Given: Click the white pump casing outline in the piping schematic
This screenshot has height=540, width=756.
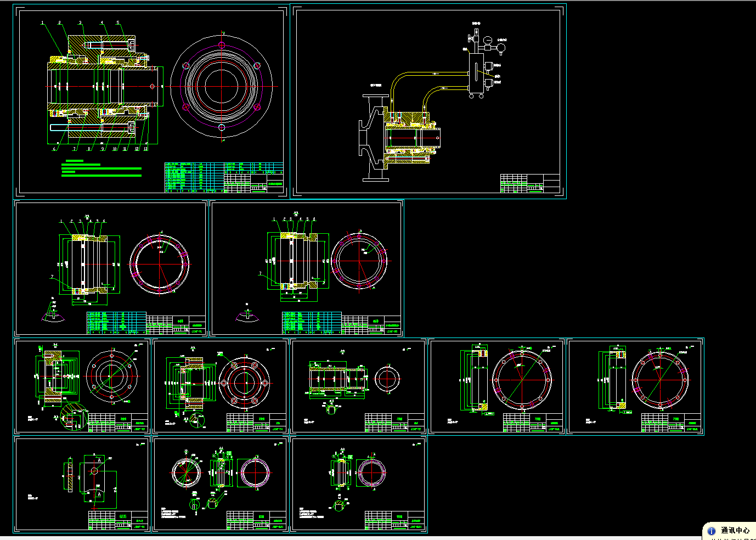Looking at the screenshot, I should tap(374, 137).
